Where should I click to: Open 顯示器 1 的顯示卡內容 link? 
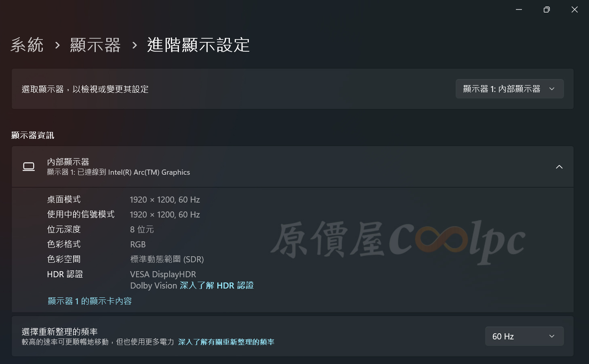tap(90, 301)
